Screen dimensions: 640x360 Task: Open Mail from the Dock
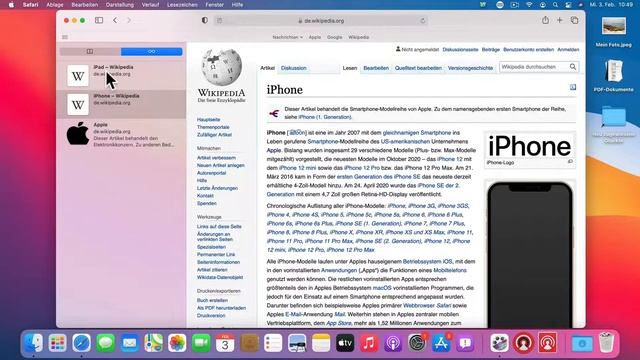pos(129,343)
